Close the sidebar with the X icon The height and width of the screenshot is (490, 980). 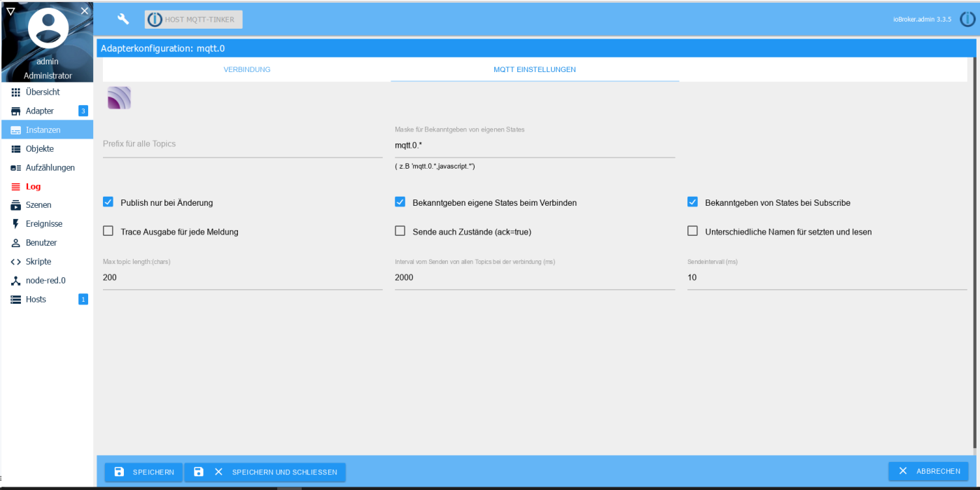pyautogui.click(x=85, y=10)
